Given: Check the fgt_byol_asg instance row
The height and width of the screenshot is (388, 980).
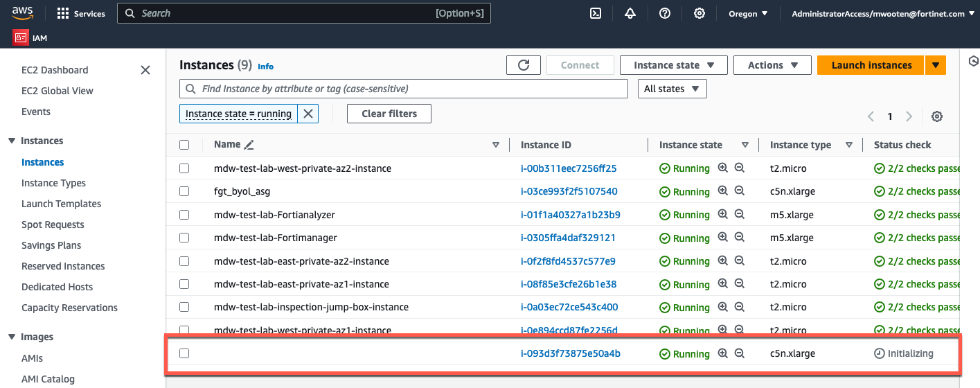Looking at the screenshot, I should tap(184, 191).
